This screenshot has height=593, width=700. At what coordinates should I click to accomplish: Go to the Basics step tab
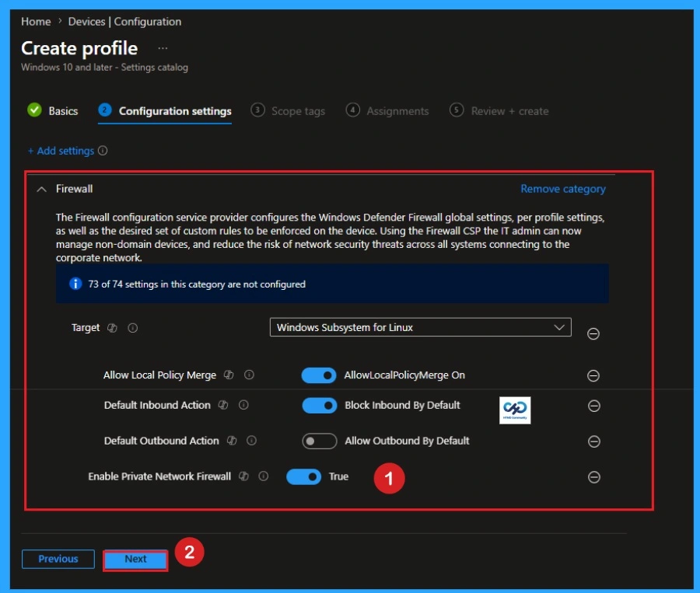tap(53, 110)
